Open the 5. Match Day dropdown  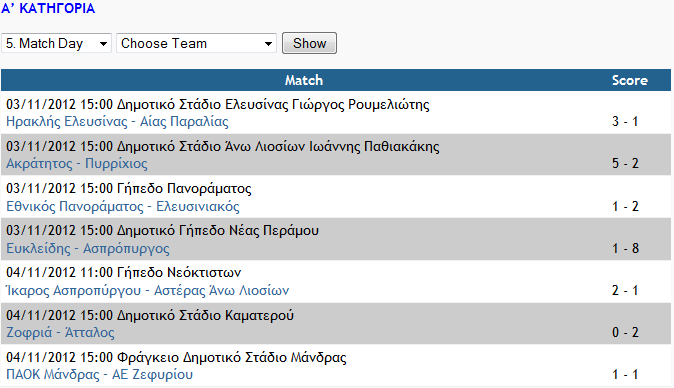pyautogui.click(x=56, y=43)
